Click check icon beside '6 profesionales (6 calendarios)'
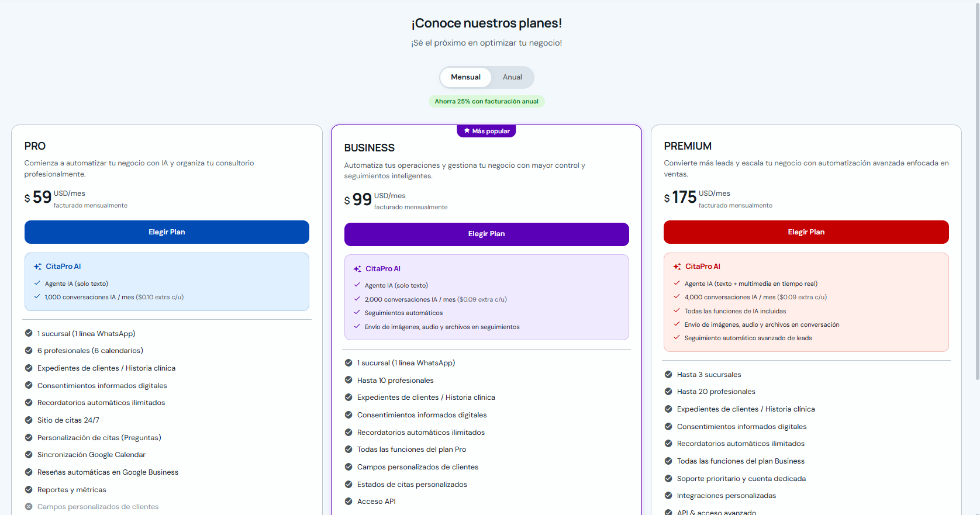The height and width of the screenshot is (515, 980). [29, 351]
